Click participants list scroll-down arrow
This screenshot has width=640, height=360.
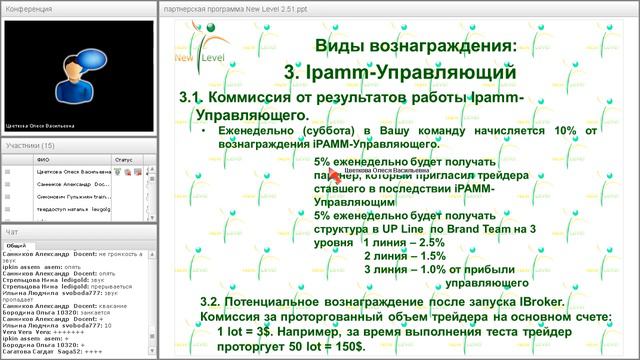pos(152,218)
